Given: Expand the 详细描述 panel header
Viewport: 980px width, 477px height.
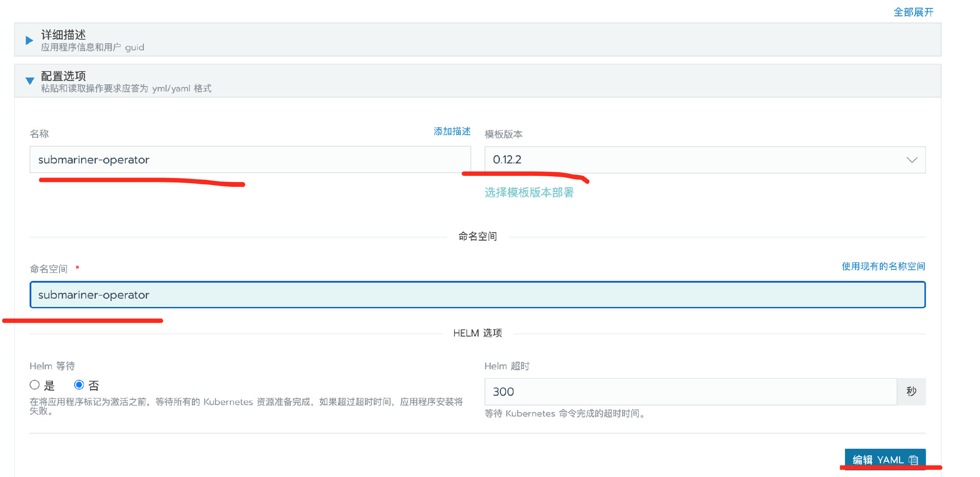Looking at the screenshot, I should pos(477,40).
